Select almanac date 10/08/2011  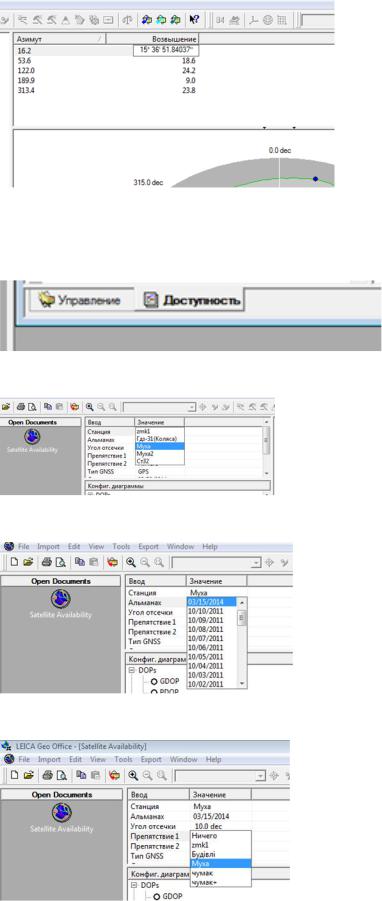212,629
